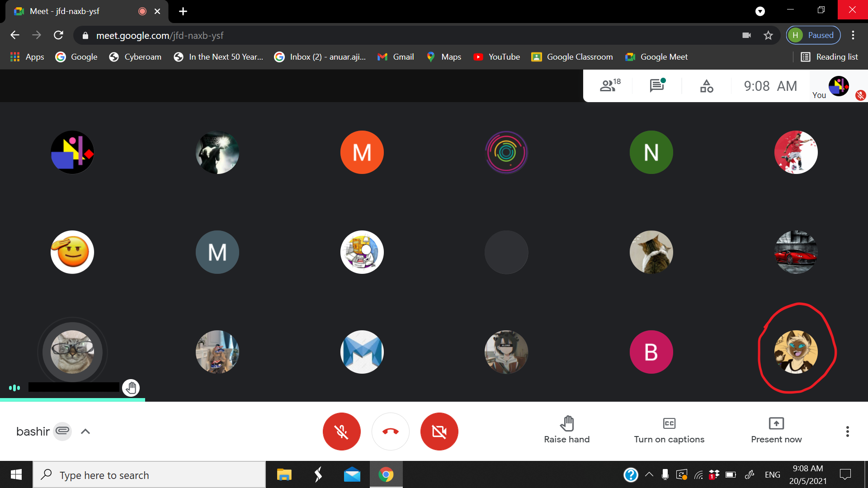
Task: Click the camera icon in address bar
Action: pos(746,35)
